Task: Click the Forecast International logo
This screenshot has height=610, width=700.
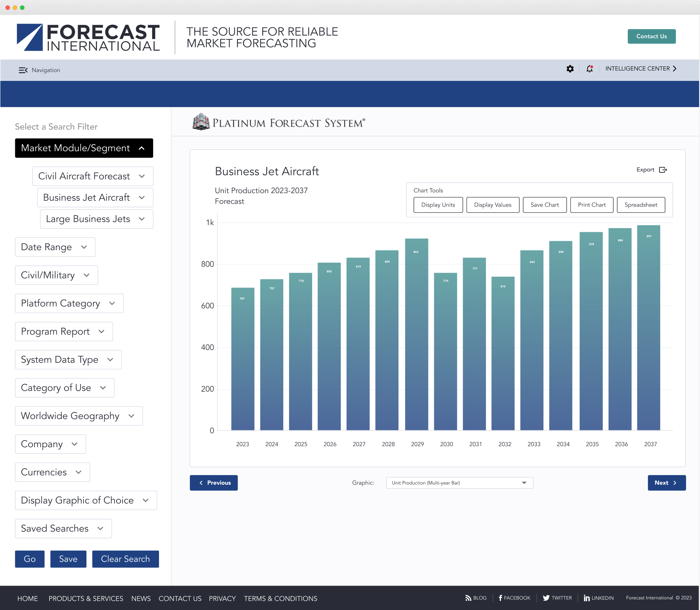Action: [x=88, y=37]
